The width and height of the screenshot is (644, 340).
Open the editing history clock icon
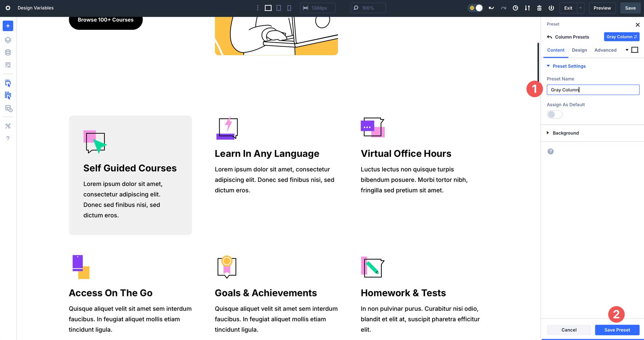tap(515, 8)
